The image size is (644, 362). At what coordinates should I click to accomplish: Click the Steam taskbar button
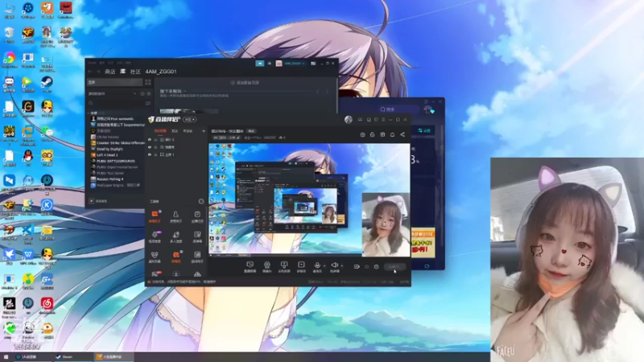[x=74, y=357]
